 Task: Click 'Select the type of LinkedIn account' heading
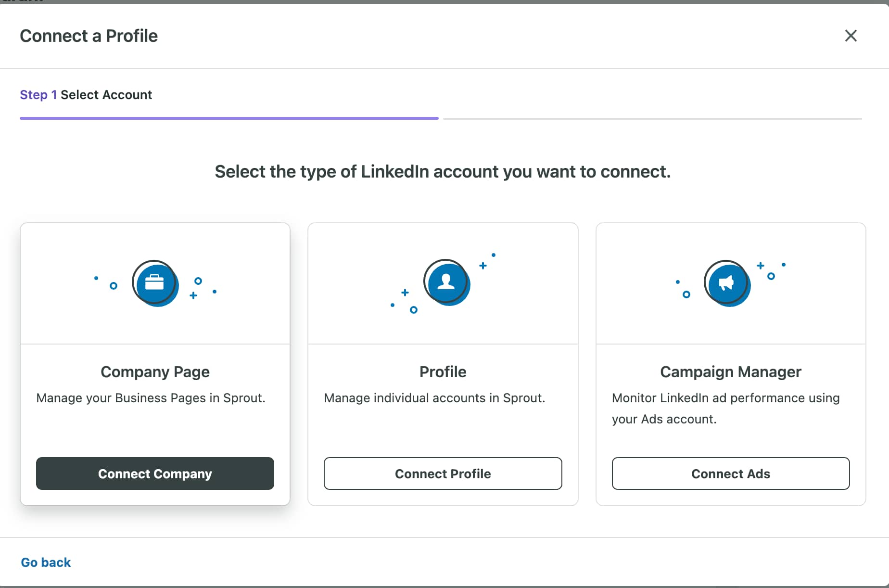[x=443, y=172]
